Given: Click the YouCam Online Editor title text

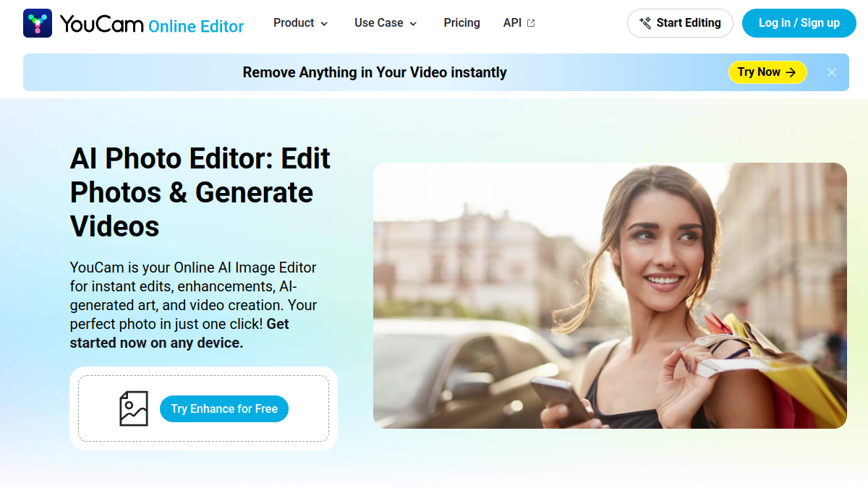Looking at the screenshot, I should pyautogui.click(x=152, y=25).
